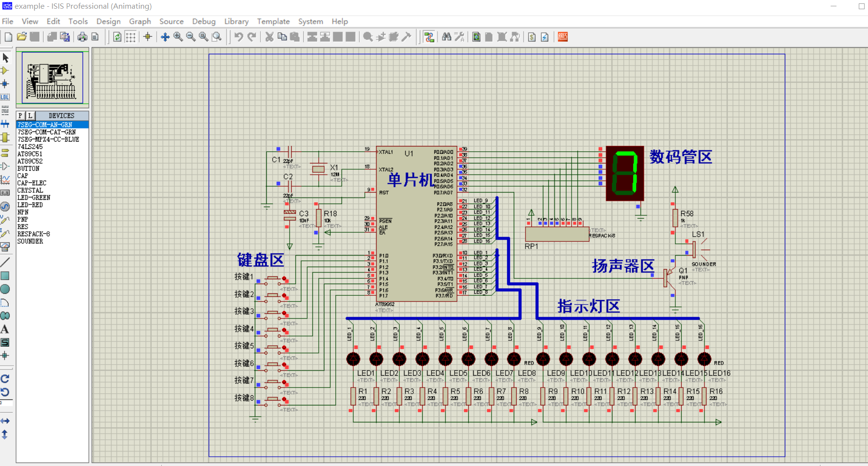Select AT89C52 in the devices list

pyautogui.click(x=30, y=161)
